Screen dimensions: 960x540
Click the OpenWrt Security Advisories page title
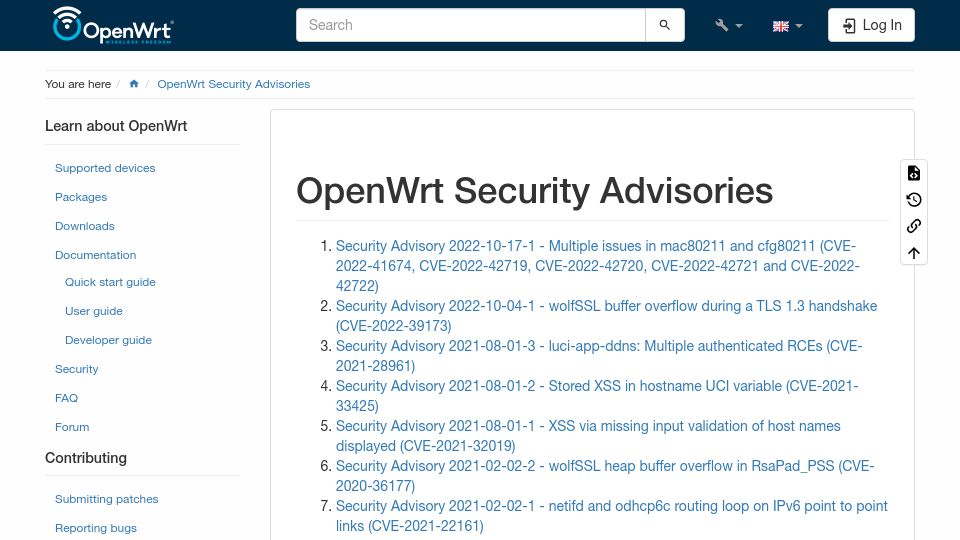[x=534, y=190]
